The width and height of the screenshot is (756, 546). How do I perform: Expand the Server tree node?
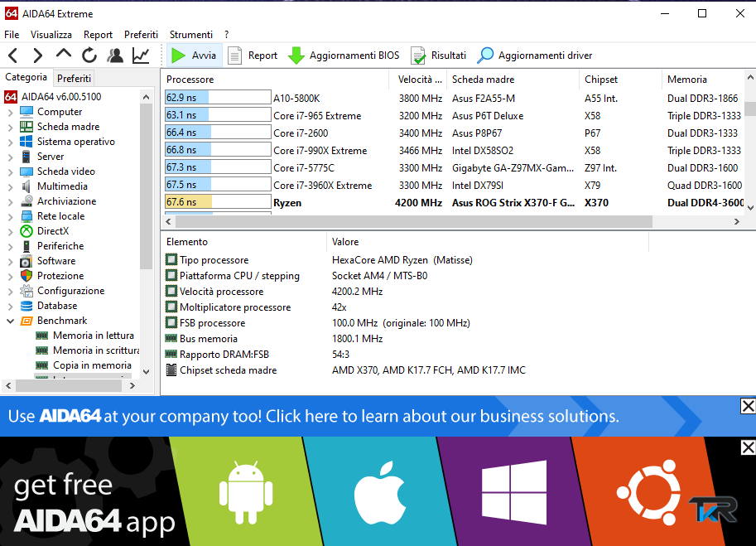(10, 157)
